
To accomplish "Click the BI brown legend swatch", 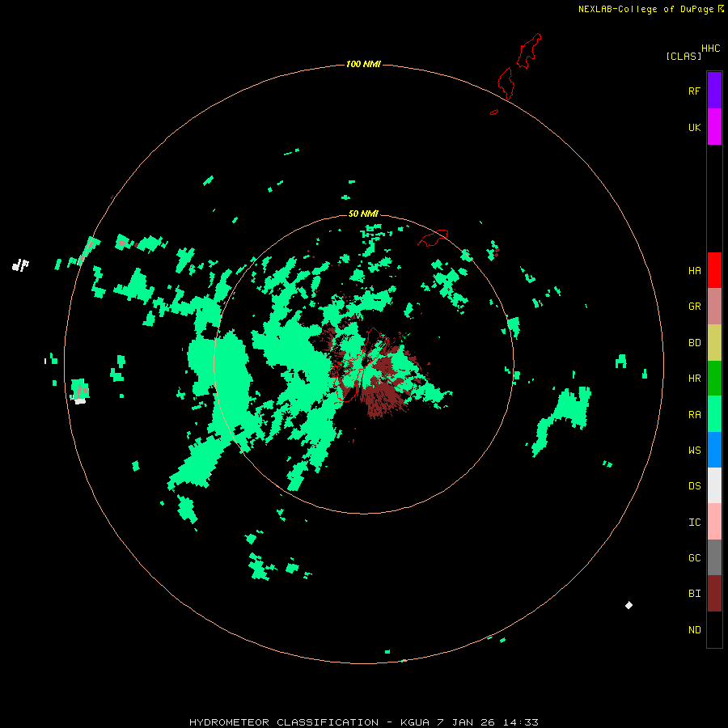I will 714,594.
